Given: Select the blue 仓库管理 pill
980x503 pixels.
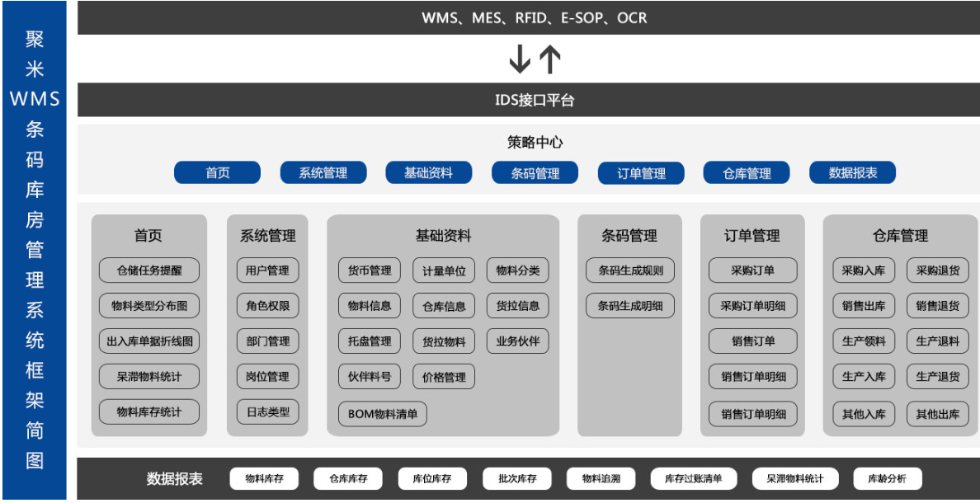Looking at the screenshot, I should (747, 172).
